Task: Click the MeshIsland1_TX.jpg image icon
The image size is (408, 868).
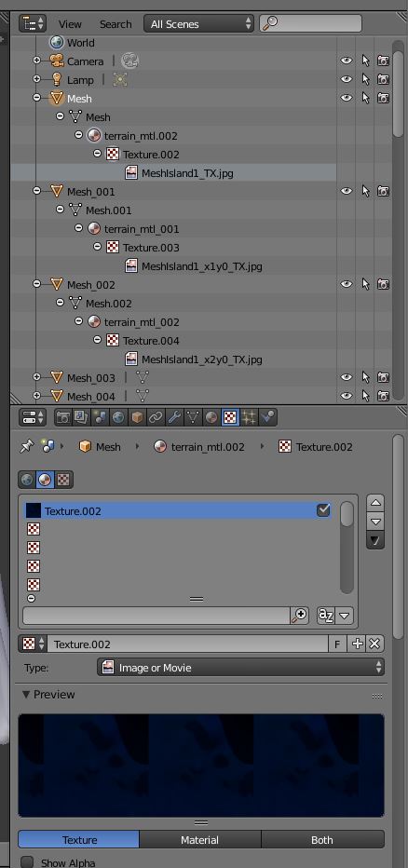Action: coord(131,172)
